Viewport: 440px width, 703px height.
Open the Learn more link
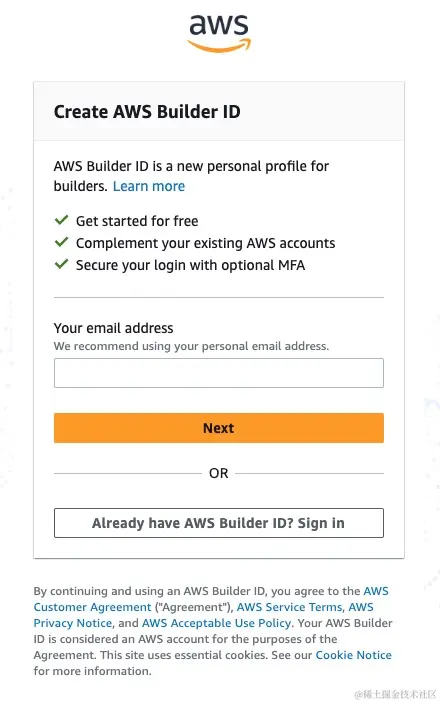[x=149, y=186]
